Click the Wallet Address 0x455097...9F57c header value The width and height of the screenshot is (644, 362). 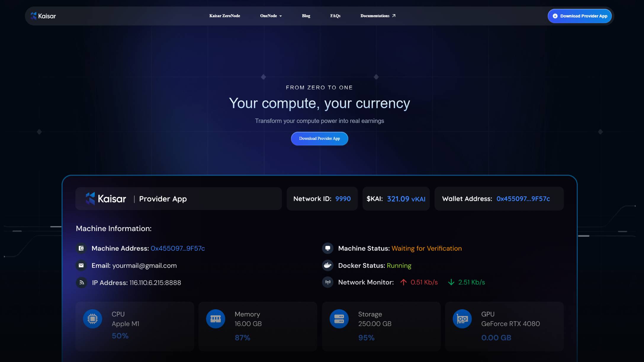(x=523, y=199)
